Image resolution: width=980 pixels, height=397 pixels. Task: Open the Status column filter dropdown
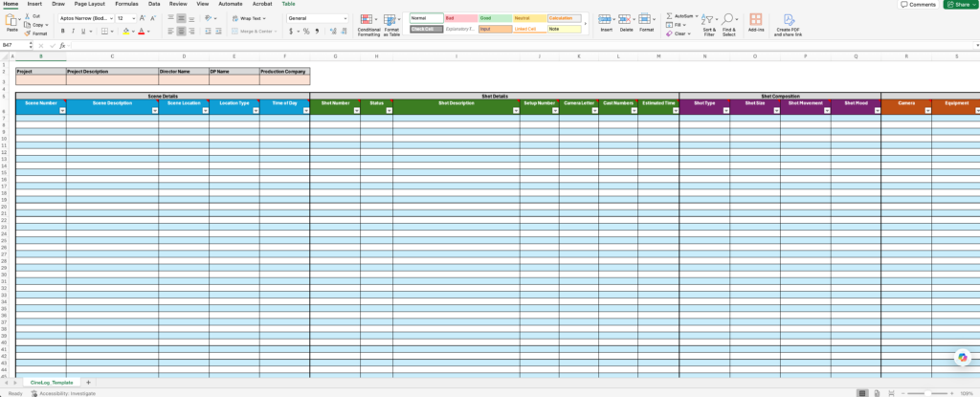click(x=389, y=110)
